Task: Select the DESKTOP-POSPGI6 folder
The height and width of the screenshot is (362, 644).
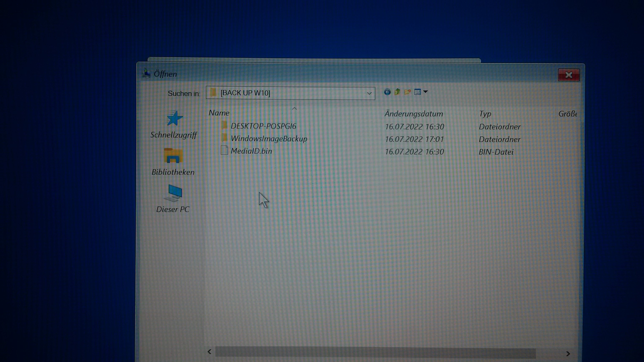Action: pos(263,126)
